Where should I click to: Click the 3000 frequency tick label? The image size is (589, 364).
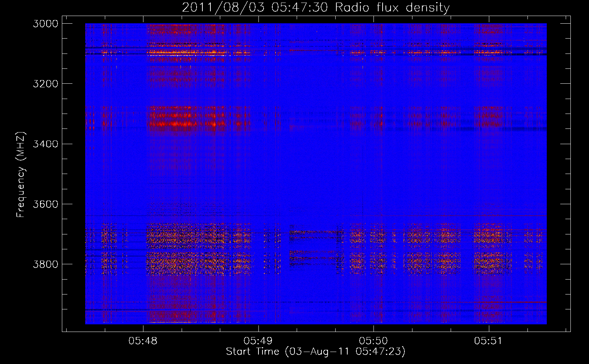coord(46,24)
